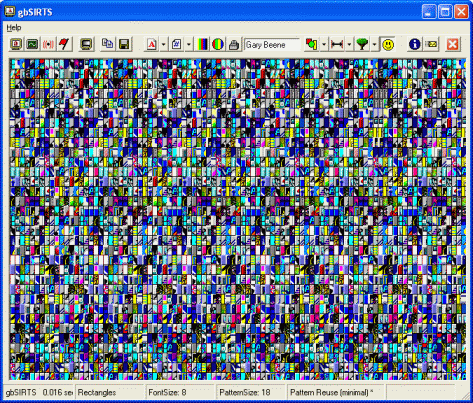This screenshot has height=403, width=473.
Task: Click the red X exit toolbar button
Action: tap(452, 44)
